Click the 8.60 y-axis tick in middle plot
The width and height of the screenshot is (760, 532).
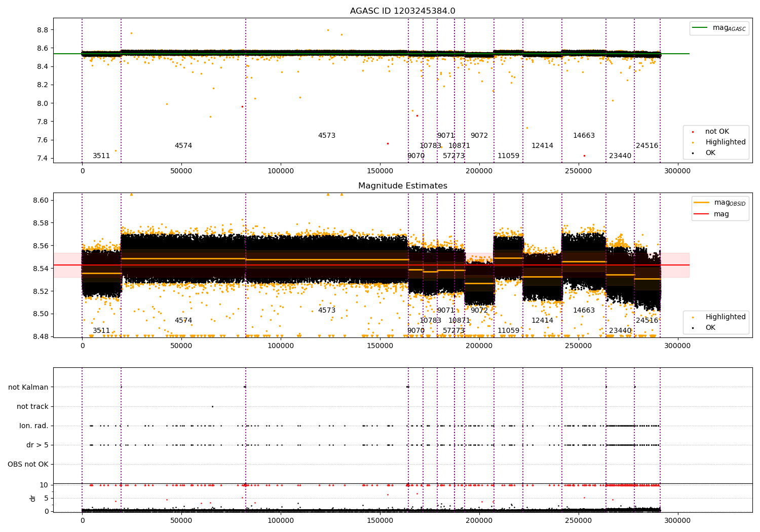[41, 201]
